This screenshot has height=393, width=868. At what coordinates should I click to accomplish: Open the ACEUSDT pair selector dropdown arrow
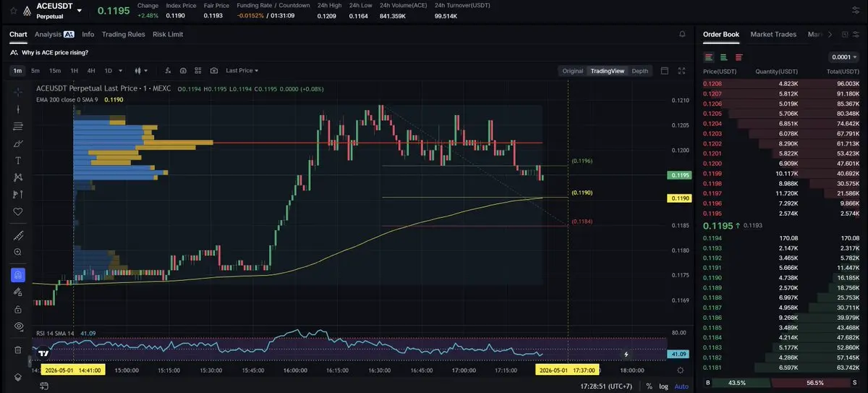79,11
